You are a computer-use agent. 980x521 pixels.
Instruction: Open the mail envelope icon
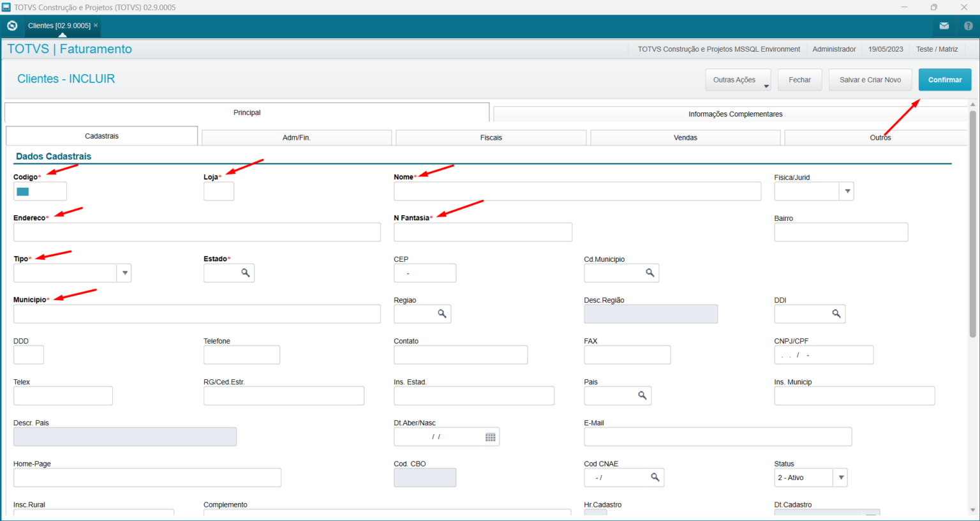944,26
